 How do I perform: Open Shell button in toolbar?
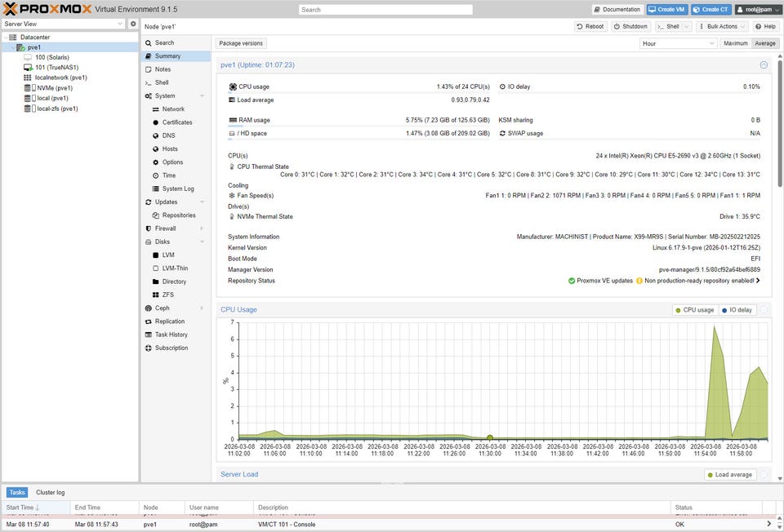668,26
